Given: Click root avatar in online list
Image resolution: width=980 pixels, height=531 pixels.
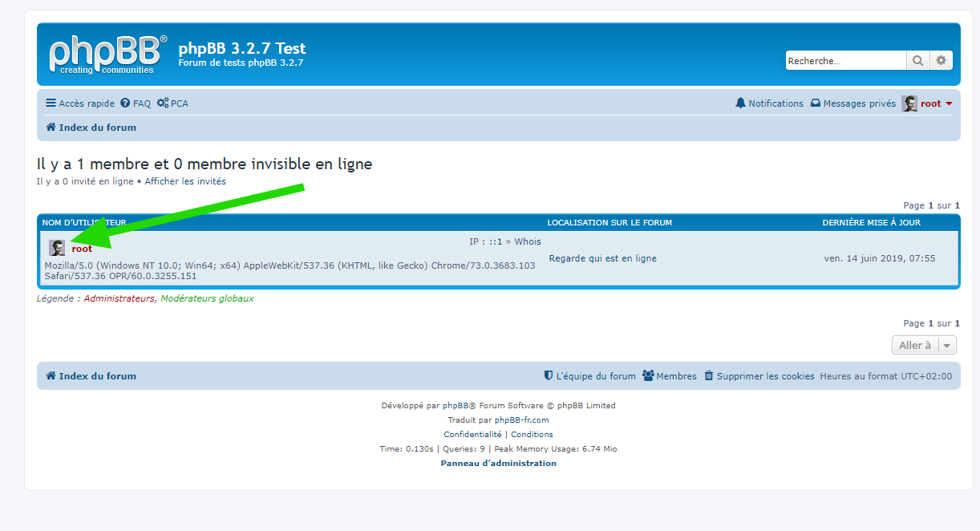Looking at the screenshot, I should click(57, 248).
